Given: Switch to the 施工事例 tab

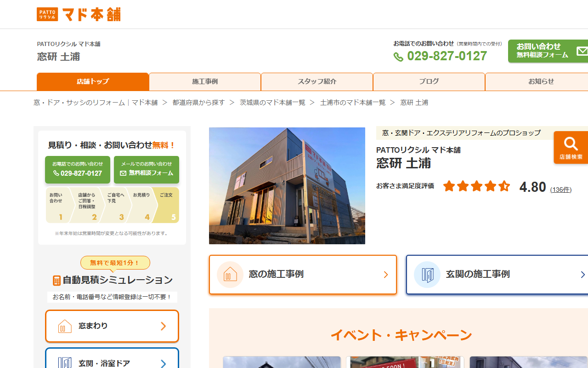Looking at the screenshot, I should pos(205,81).
